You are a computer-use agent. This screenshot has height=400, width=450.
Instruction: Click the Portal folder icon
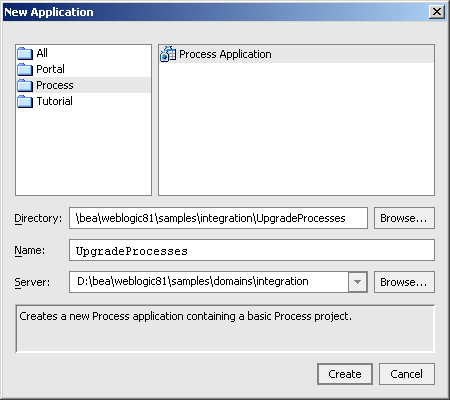[25, 69]
